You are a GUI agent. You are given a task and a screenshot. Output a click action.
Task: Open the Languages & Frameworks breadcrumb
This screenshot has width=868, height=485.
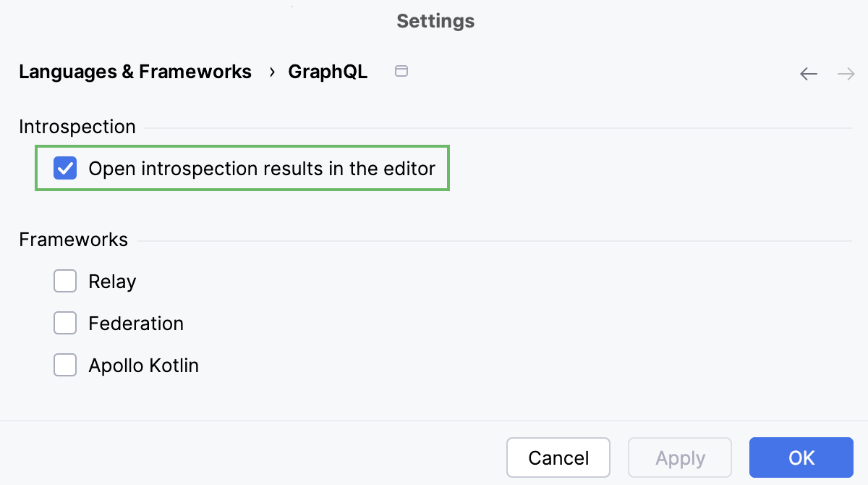(135, 72)
